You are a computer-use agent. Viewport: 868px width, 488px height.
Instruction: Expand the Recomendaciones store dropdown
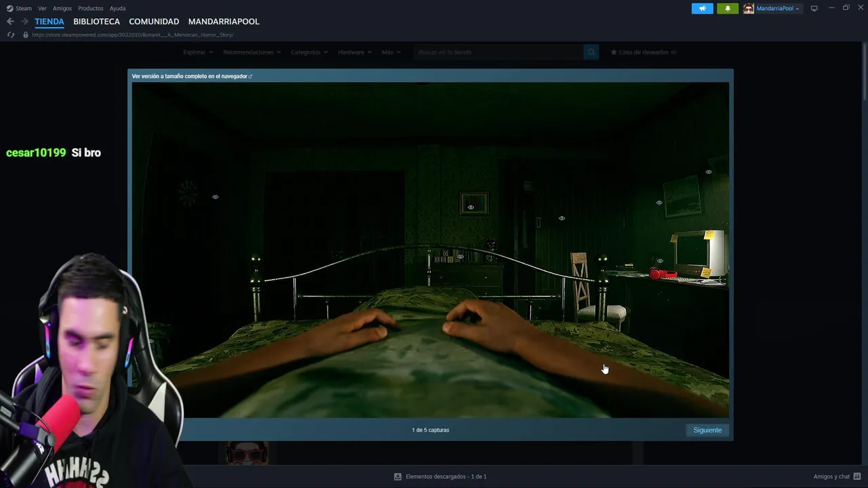252,52
